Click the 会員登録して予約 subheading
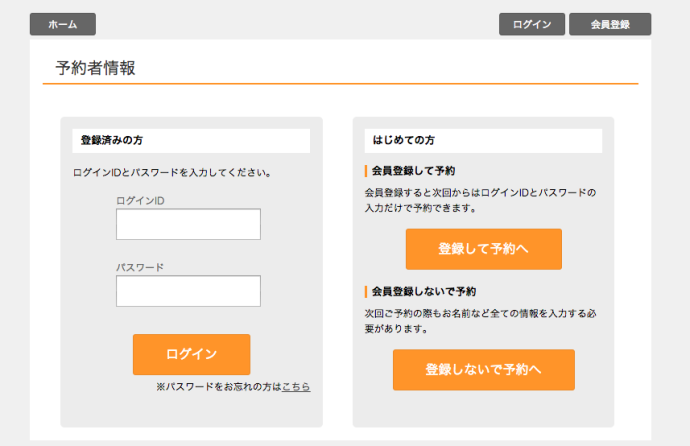 [413, 171]
